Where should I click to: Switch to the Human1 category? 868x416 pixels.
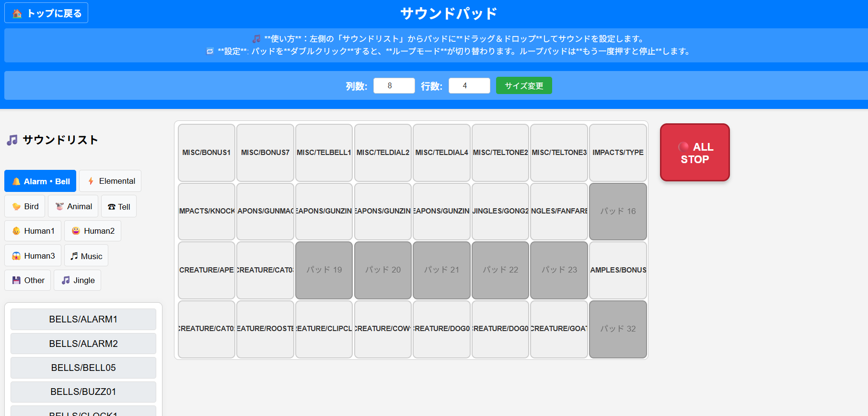coord(33,231)
